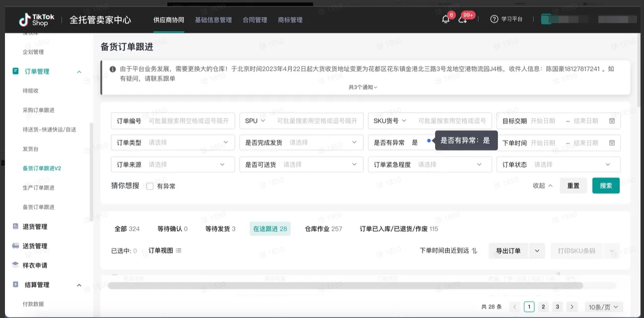
Task: Open 采购订单跟进 in sidebar
Action: tap(39, 110)
